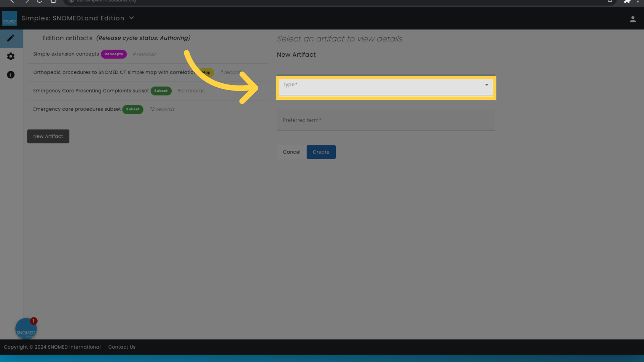Click the edit/authoring pencil icon

(x=11, y=38)
